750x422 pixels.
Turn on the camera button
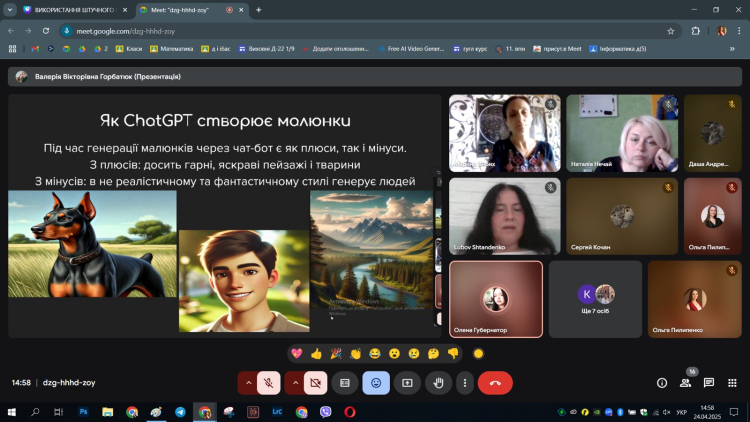point(316,382)
